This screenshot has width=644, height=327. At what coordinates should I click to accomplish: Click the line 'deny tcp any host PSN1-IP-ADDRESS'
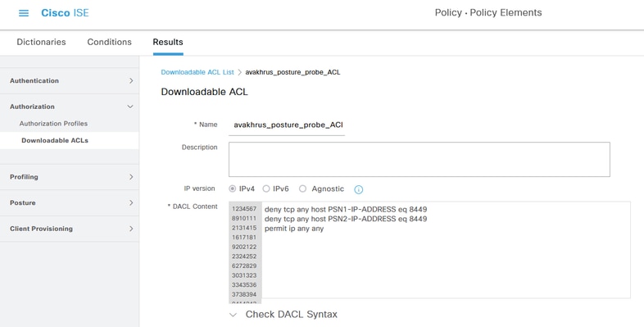tap(346, 209)
